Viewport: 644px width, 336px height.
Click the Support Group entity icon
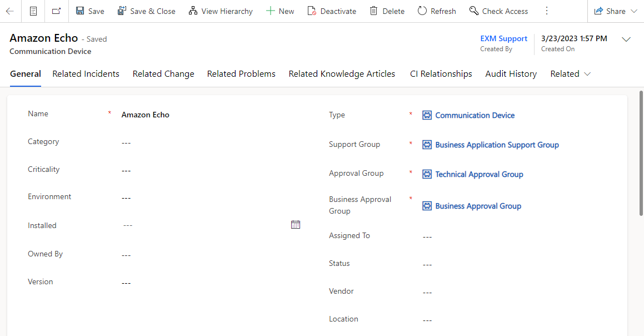[x=427, y=145]
